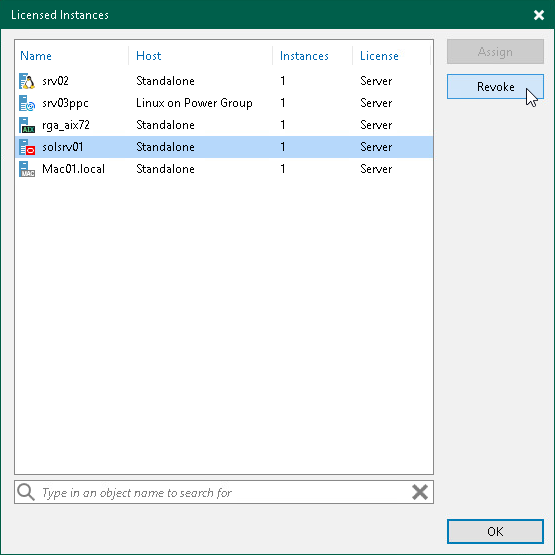555x555 pixels.
Task: Sort list by the Name column header
Action: point(36,56)
